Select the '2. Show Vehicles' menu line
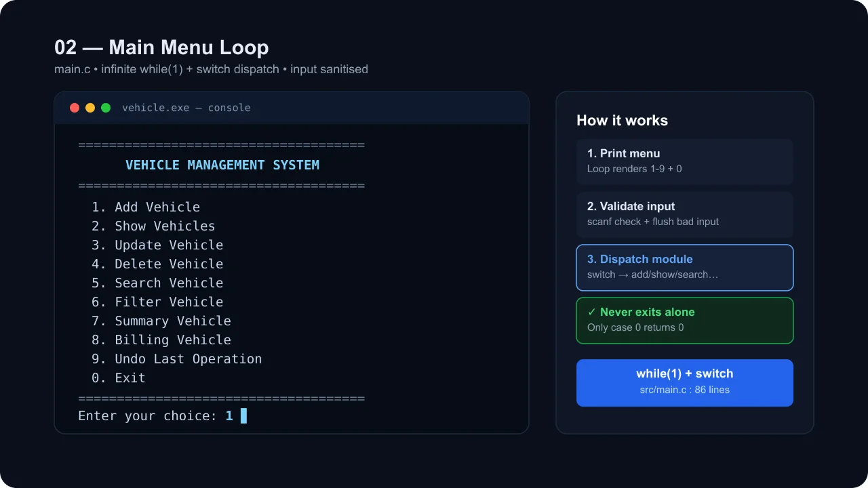Viewport: 868px width, 488px height. pyautogui.click(x=153, y=226)
